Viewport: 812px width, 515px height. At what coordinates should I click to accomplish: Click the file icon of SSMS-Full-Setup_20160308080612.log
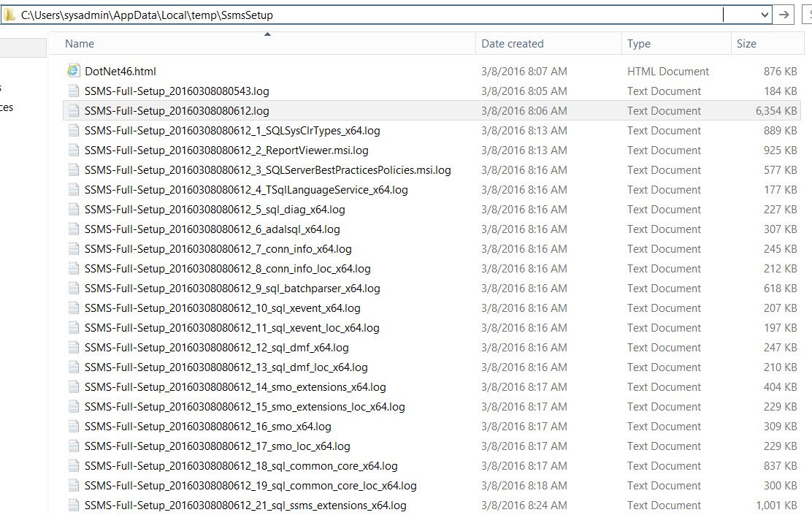[74, 111]
